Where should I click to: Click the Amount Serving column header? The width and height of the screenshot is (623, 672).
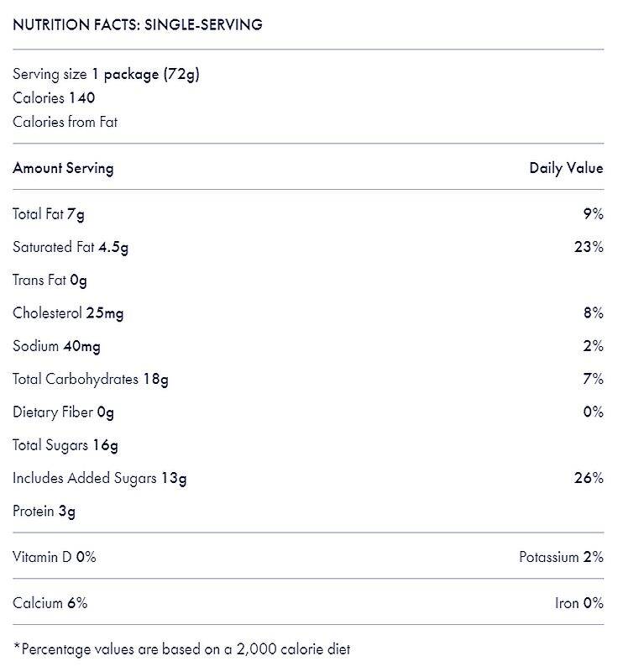(63, 168)
